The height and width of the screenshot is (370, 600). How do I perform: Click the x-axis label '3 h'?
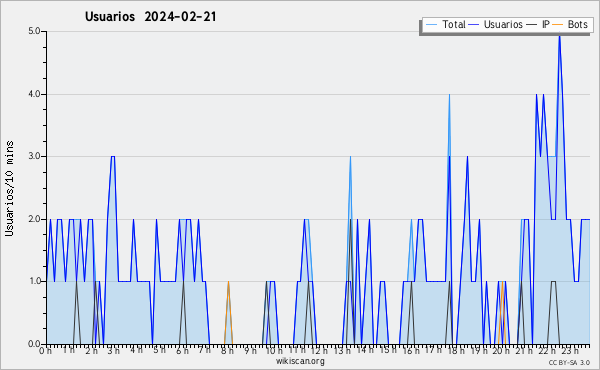coord(114,350)
